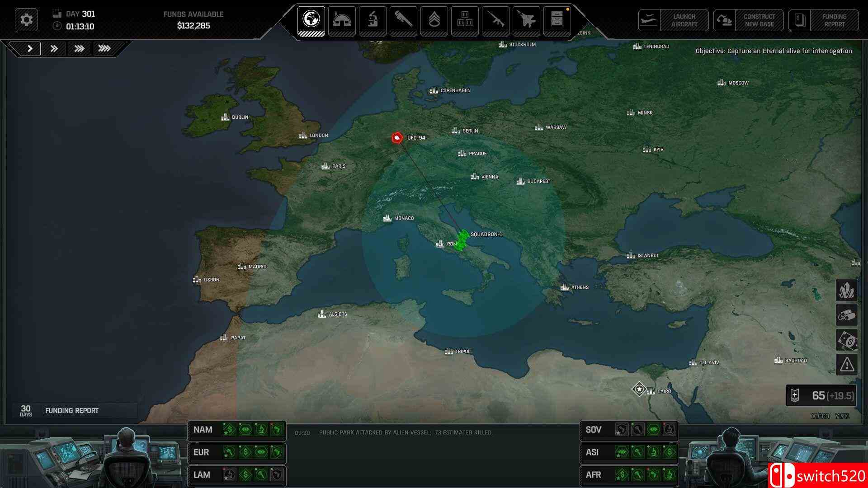This screenshot has width=868, height=488.
Task: Click the Launch Aircraft button
Action: pyautogui.click(x=673, y=20)
